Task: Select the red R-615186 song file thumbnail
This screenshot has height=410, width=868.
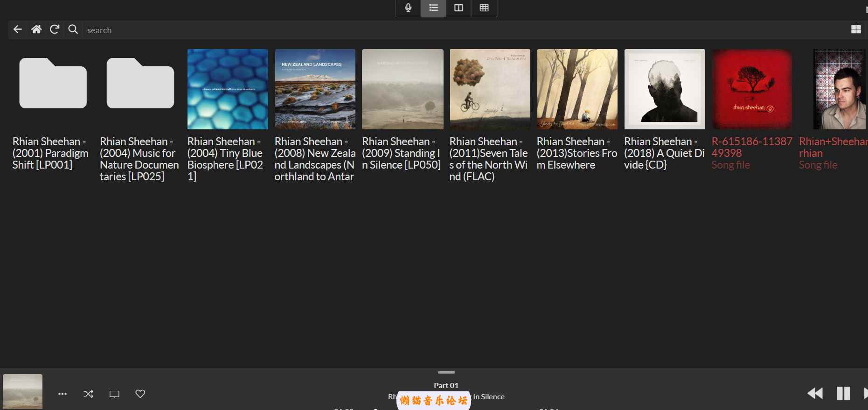Action: (x=752, y=89)
